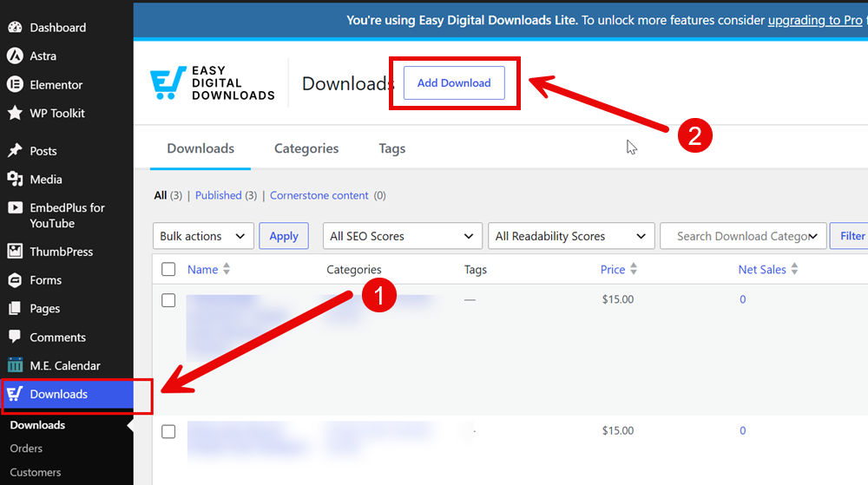Click the Pages document icon
This screenshot has height=485, width=868.
15,308
